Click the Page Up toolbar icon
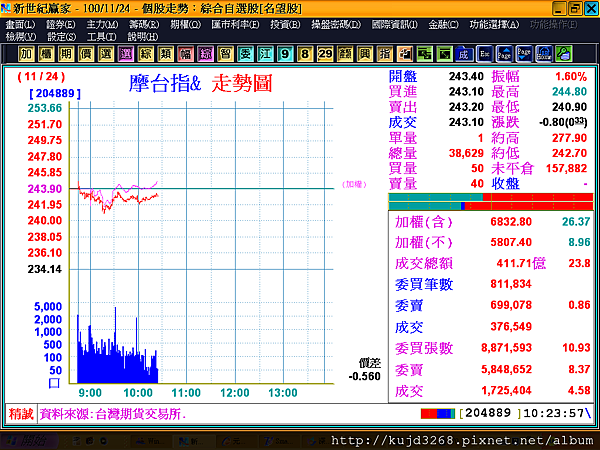Screen dimensions: 600x450 click(504, 54)
